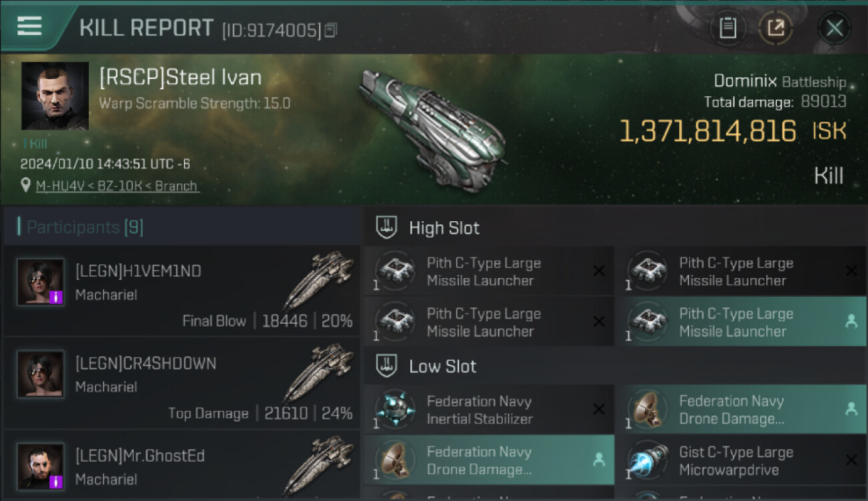868x501 pixels.
Task: Click CR4SHD0WN's Machariel ship icon
Action: tap(318, 372)
